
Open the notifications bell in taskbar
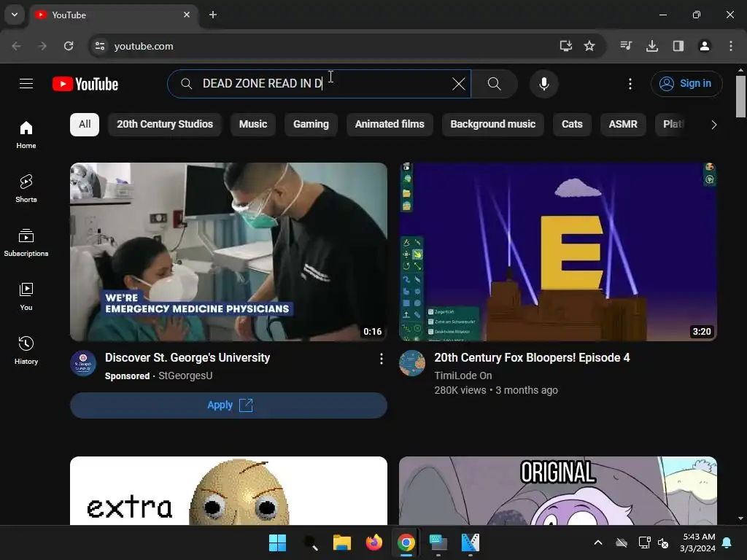(x=727, y=542)
